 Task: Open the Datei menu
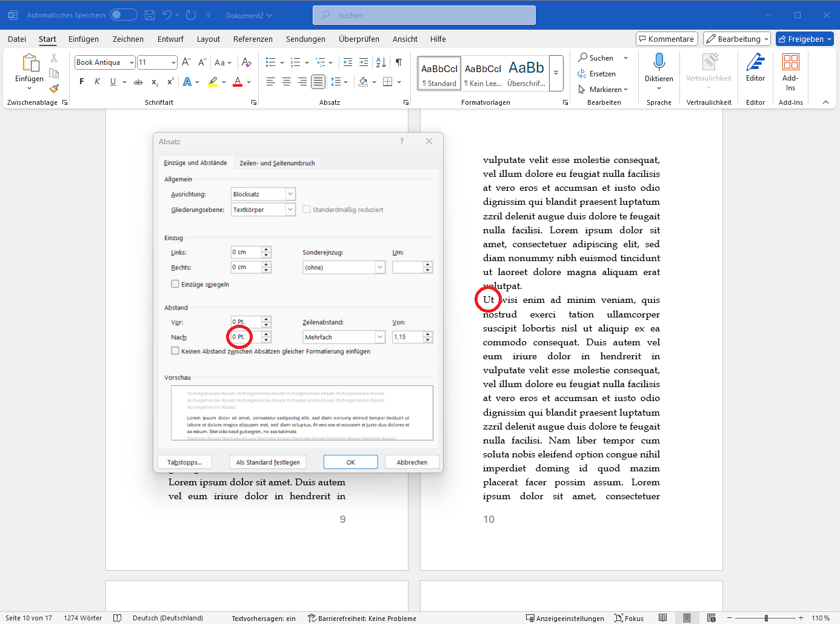click(17, 39)
